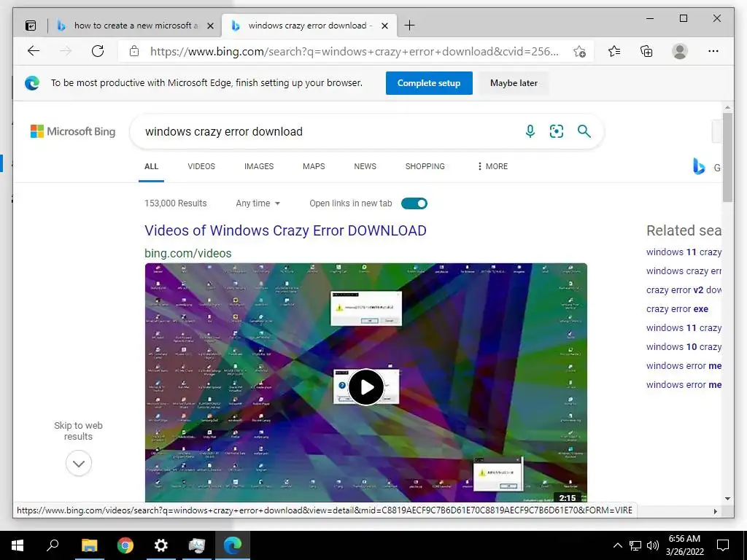Switch to the MAPS tab
This screenshot has height=560, width=747.
pyautogui.click(x=314, y=166)
